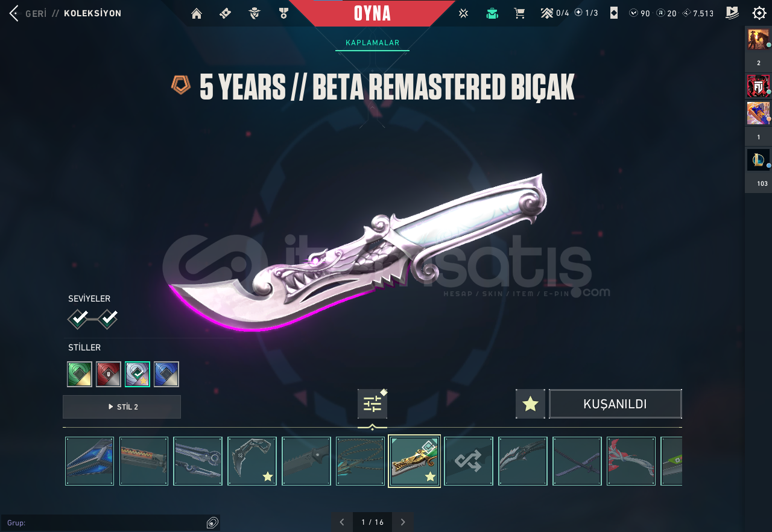The image size is (772, 532).
Task: Open the store shopping cart icon
Action: pyautogui.click(x=519, y=13)
